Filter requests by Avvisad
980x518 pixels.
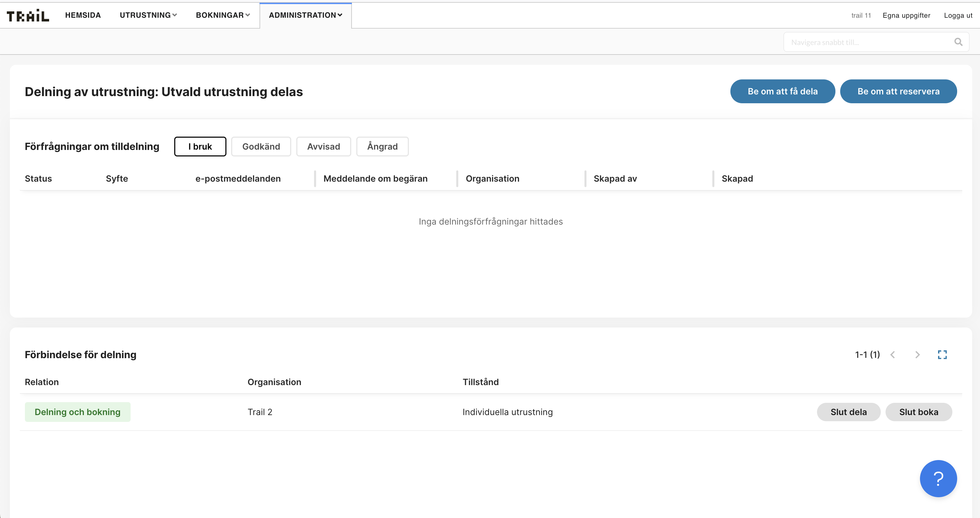(x=323, y=147)
